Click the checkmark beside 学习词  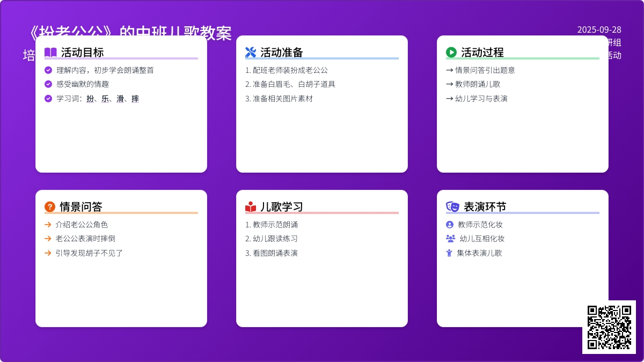coord(48,99)
